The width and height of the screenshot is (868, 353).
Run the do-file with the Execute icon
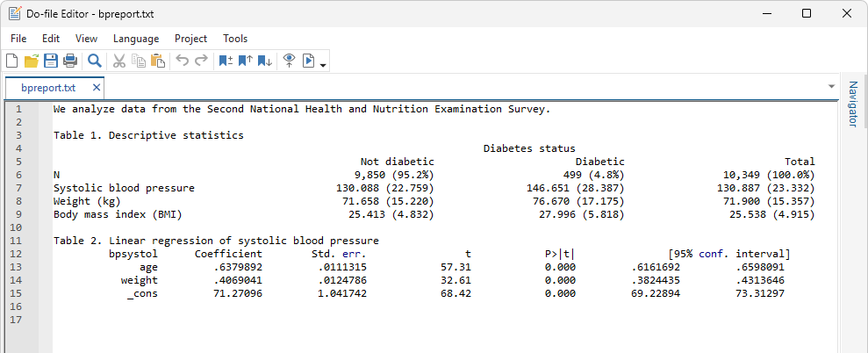(x=309, y=61)
